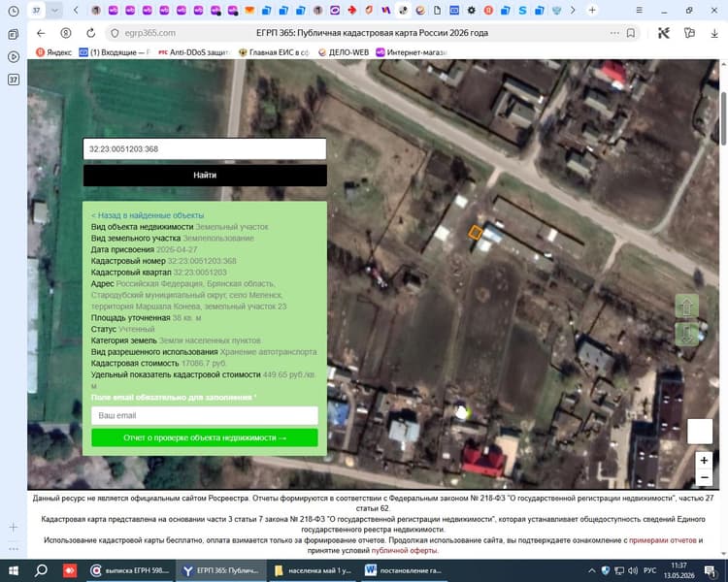
Task: Switch to постановление Word taskbar window
Action: click(x=404, y=570)
